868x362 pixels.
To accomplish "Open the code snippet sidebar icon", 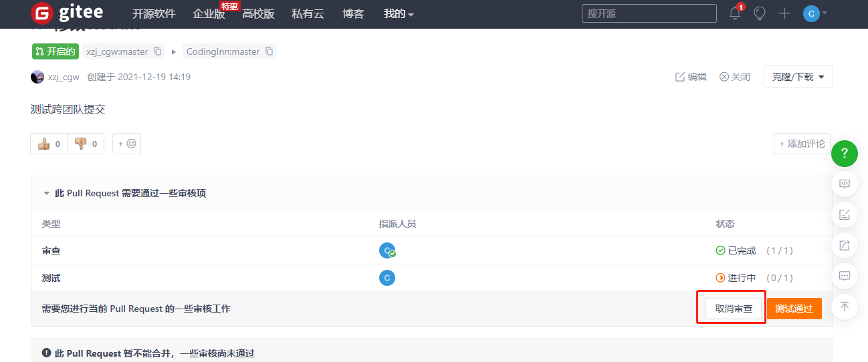I will tap(845, 184).
